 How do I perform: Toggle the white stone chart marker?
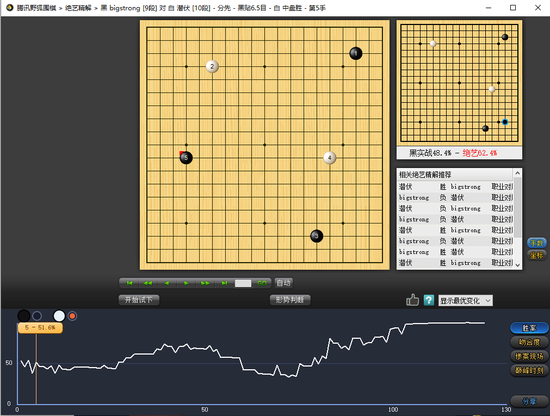click(x=59, y=316)
